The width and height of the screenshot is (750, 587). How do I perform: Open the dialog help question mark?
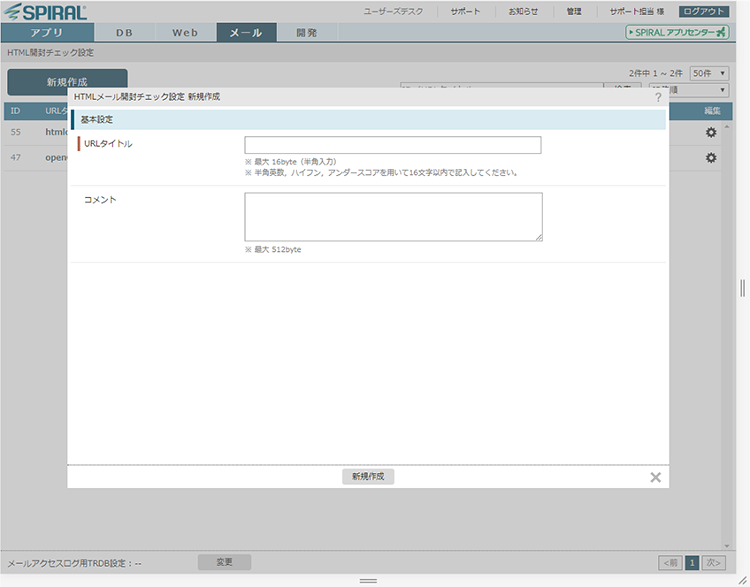coord(658,97)
